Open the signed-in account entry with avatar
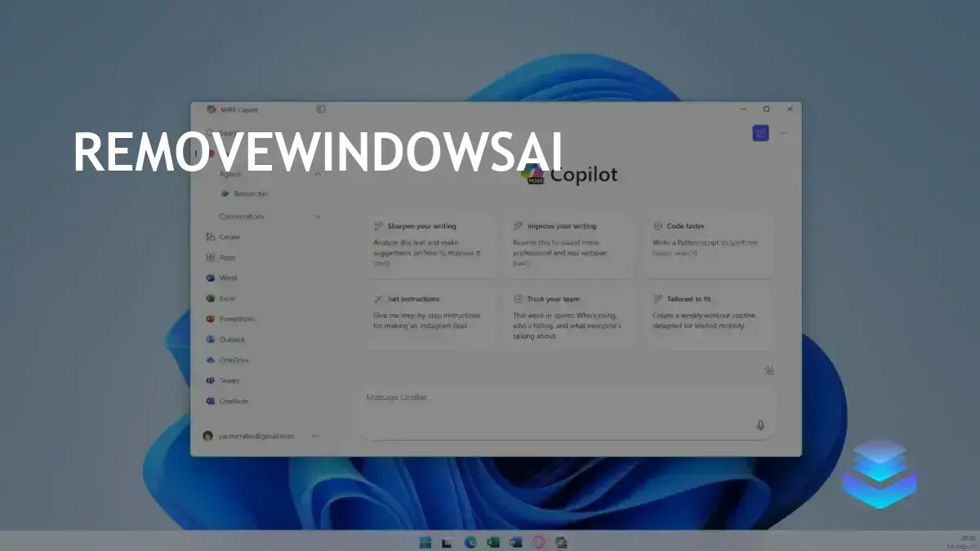Image resolution: width=980 pixels, height=551 pixels. pyautogui.click(x=249, y=436)
